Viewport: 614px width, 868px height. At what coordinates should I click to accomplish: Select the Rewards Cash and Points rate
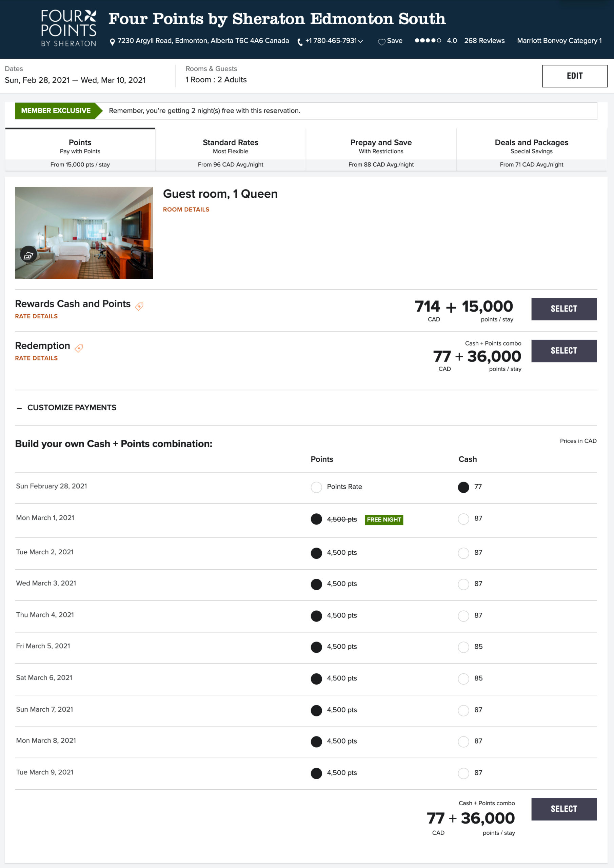click(563, 309)
